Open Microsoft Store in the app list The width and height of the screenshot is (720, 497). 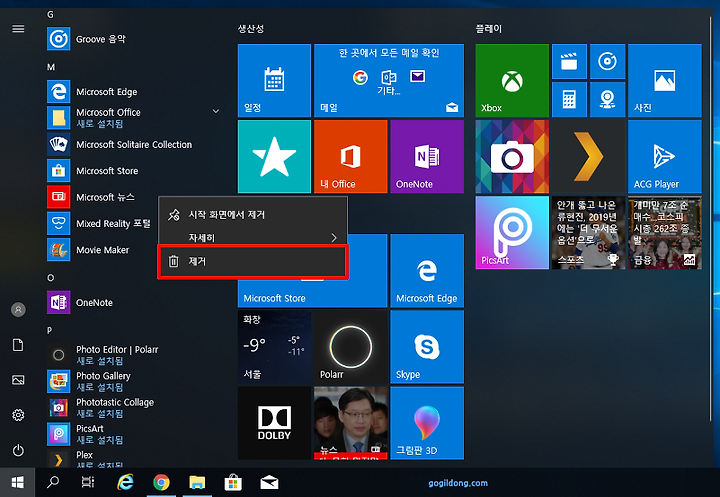click(133, 170)
